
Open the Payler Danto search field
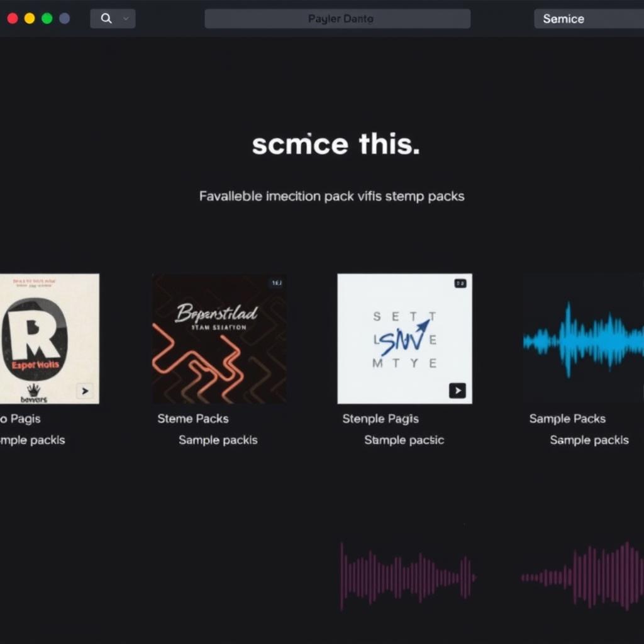coord(338,18)
